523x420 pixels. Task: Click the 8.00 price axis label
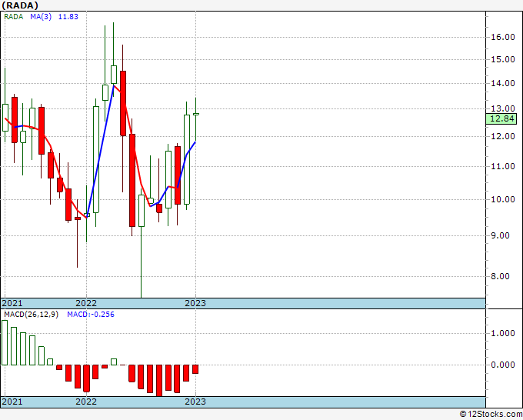pos(500,276)
